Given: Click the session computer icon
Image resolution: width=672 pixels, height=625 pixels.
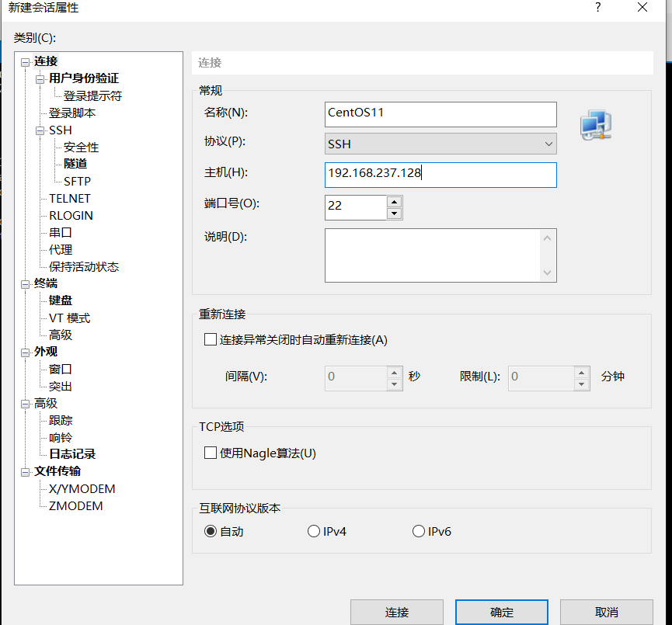Looking at the screenshot, I should [x=596, y=125].
